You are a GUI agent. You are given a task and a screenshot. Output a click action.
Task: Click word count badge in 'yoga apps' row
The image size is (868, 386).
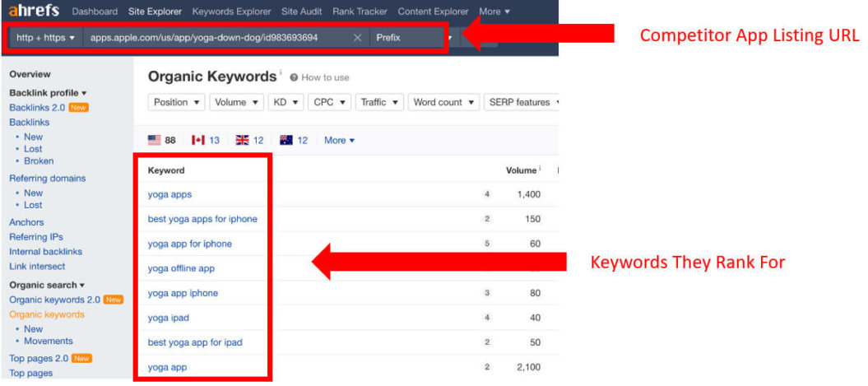point(487,194)
